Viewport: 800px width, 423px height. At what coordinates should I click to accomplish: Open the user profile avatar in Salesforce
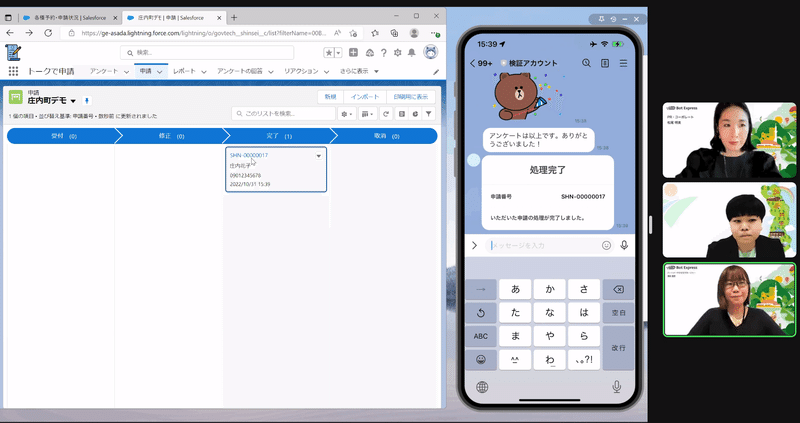coord(431,52)
